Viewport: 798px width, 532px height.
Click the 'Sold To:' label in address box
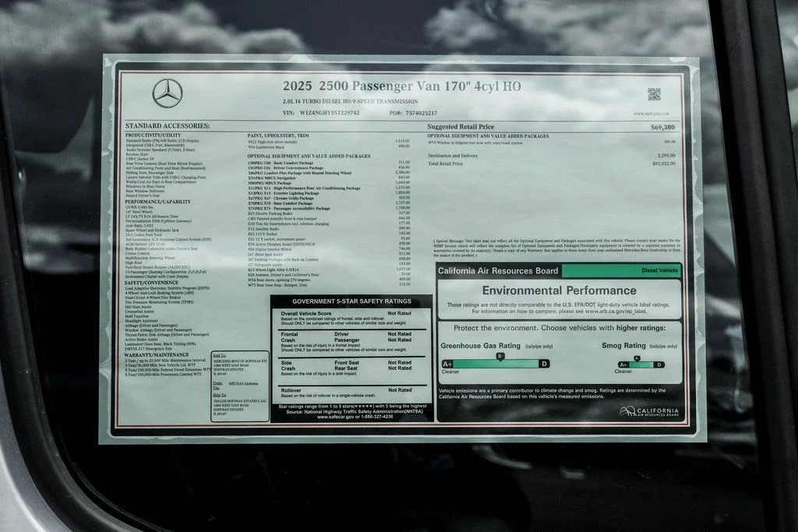(x=219, y=356)
